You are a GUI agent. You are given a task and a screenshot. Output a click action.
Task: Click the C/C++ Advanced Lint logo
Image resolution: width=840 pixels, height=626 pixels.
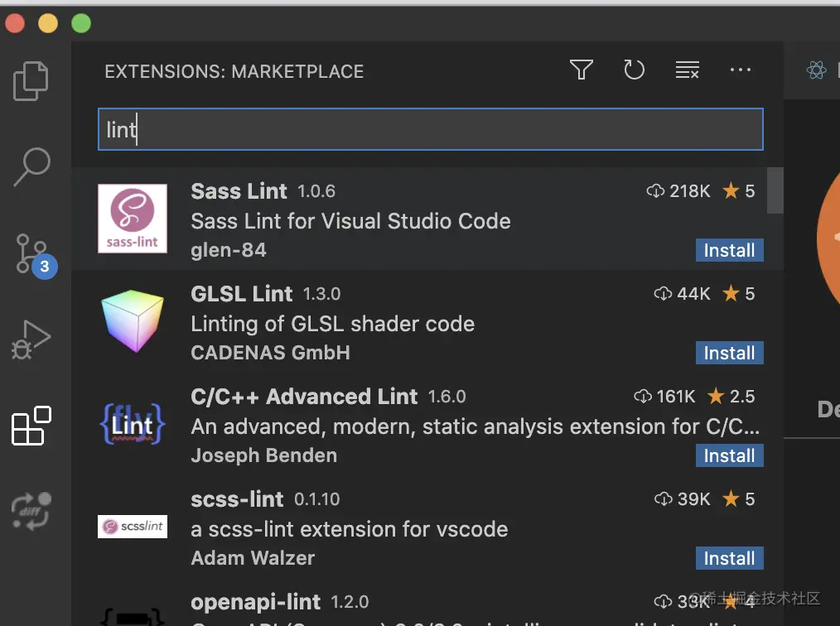pyautogui.click(x=133, y=424)
